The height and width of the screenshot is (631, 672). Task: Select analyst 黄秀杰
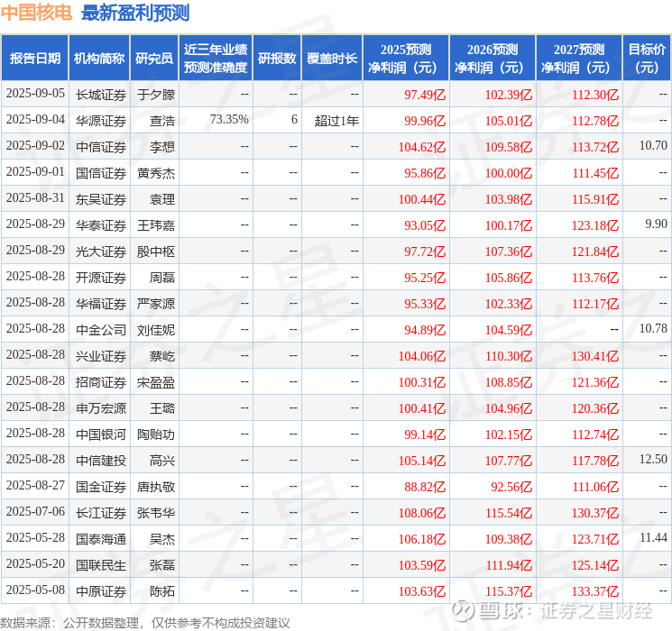click(x=156, y=173)
